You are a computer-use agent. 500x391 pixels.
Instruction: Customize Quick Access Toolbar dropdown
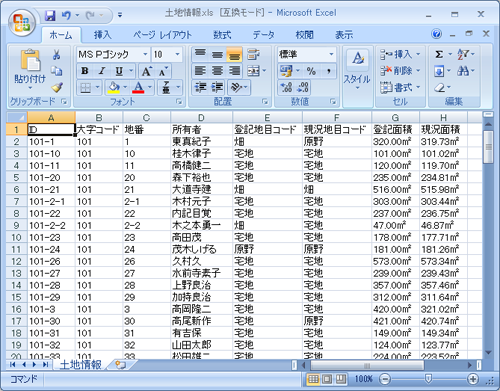[x=120, y=15]
